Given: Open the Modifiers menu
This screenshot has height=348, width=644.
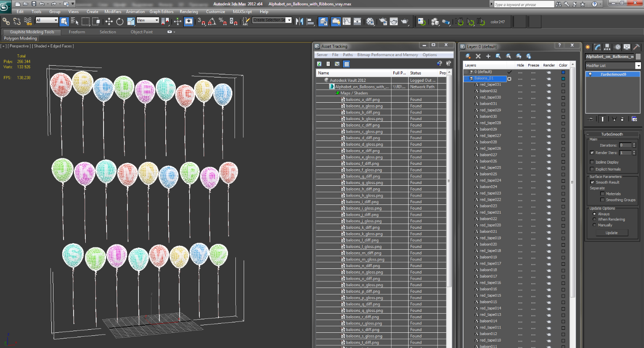Looking at the screenshot, I should [x=113, y=12].
